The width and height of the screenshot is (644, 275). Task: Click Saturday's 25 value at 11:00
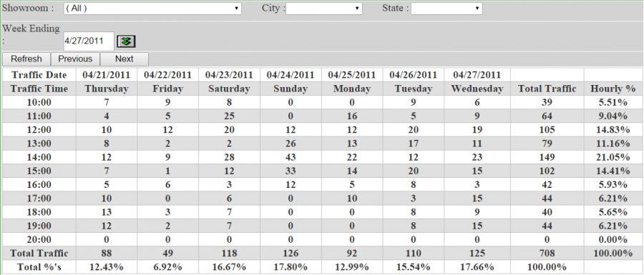(x=229, y=116)
